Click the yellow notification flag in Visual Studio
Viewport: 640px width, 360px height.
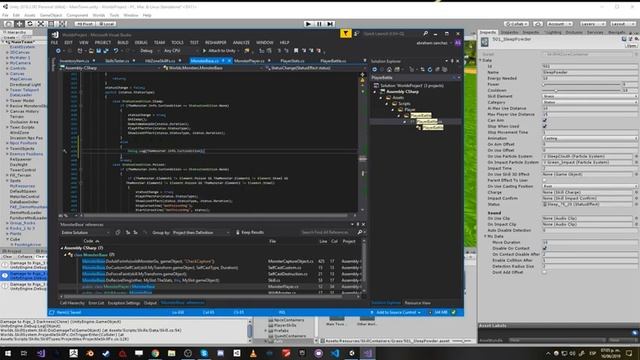346,34
